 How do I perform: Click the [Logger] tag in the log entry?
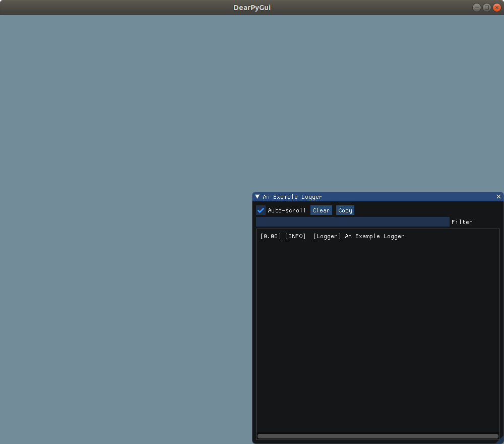point(327,236)
